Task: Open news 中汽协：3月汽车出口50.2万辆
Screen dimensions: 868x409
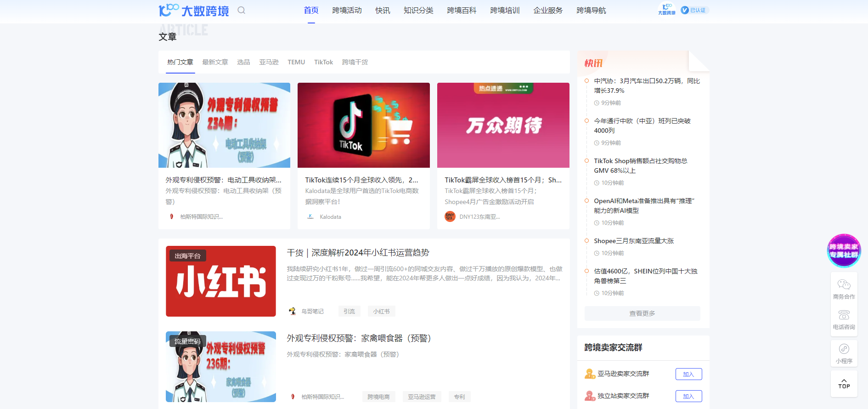Action: [x=647, y=85]
